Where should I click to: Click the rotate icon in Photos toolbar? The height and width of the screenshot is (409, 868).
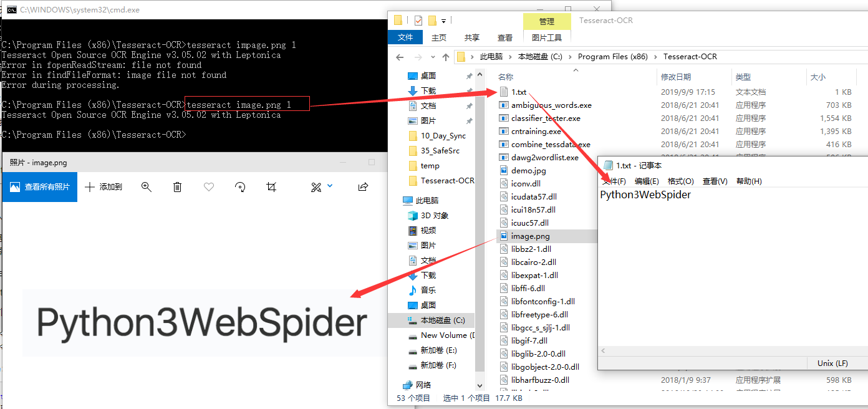point(240,187)
